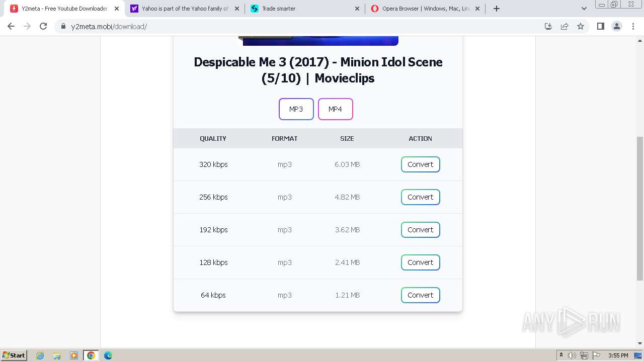Launch Microsoft Edge from taskbar
This screenshot has height=362, width=644.
tap(108, 355)
